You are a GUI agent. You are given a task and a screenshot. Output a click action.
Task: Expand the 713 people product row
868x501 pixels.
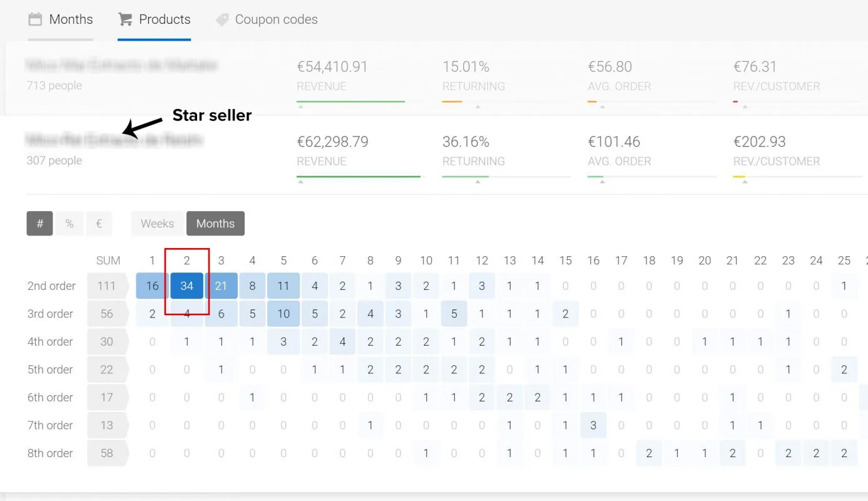coord(434,78)
